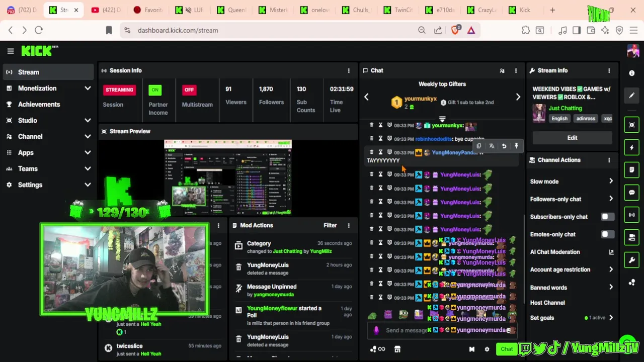The image size is (644, 362).
Task: Click the Brave shields icon in address bar
Action: pos(455,30)
